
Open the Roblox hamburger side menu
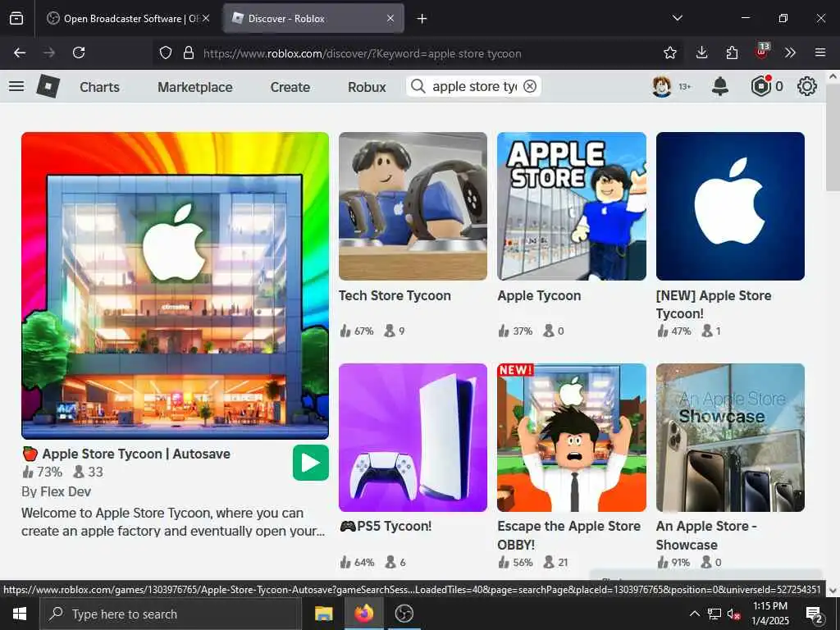pyautogui.click(x=16, y=86)
